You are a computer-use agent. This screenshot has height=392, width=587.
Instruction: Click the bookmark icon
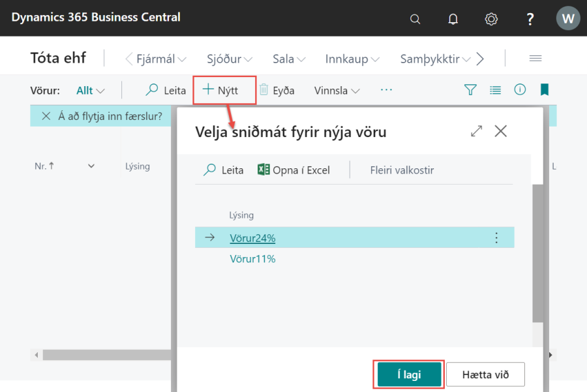click(545, 90)
